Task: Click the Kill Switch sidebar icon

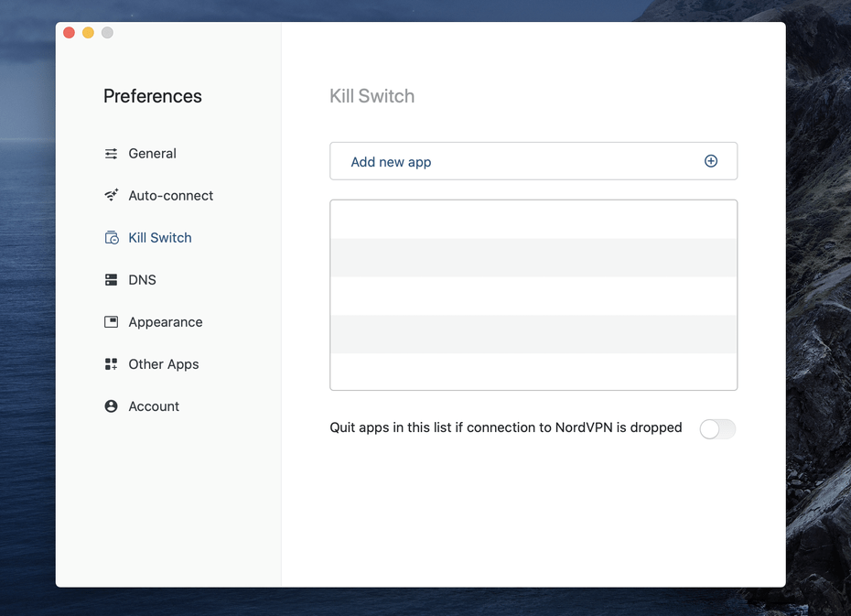Action: (x=112, y=238)
